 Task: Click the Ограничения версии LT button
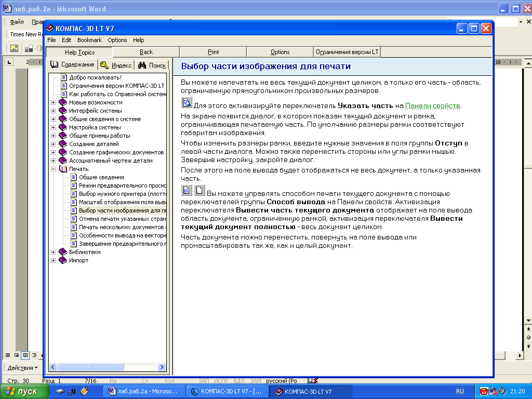347,52
